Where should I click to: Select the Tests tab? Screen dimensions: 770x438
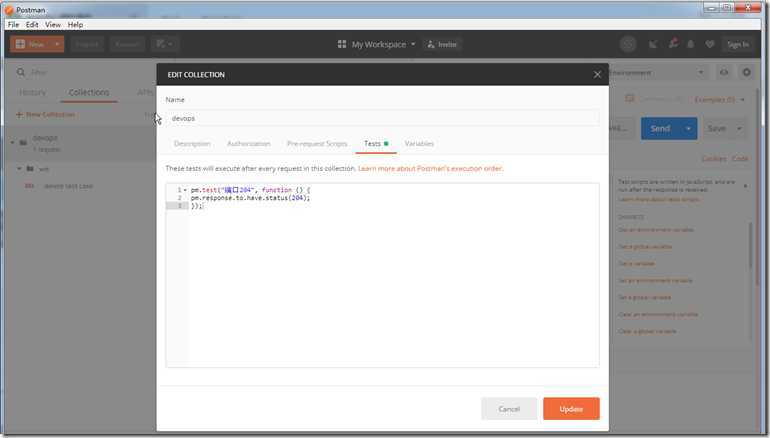pos(376,143)
